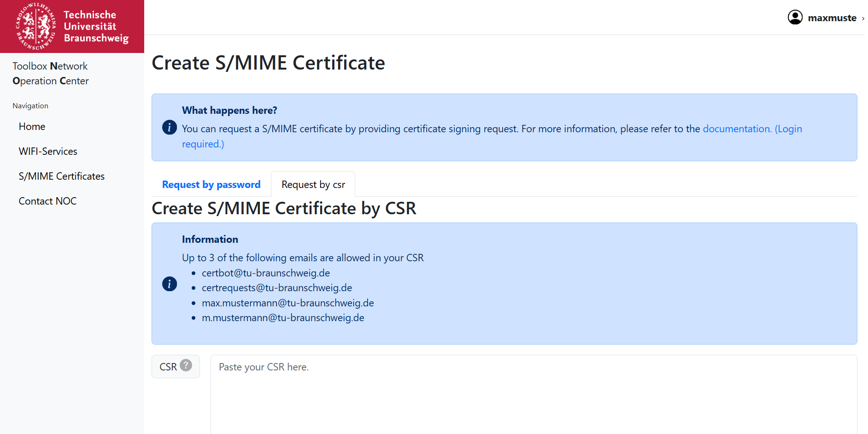Click the Create S/MIME Certificate by CSR heading
868x434 pixels.
pyautogui.click(x=284, y=208)
